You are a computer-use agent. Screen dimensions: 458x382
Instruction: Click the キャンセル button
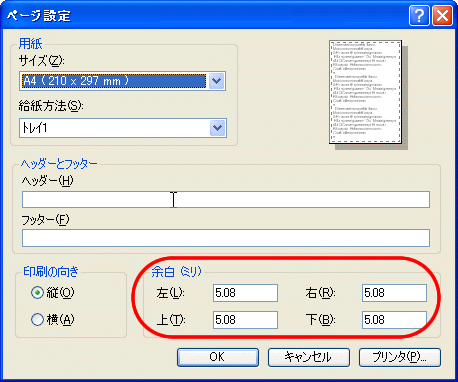(x=309, y=357)
